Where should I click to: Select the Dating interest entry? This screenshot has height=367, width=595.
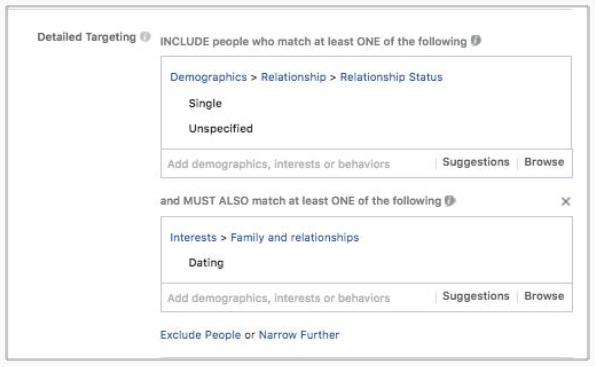(x=206, y=263)
